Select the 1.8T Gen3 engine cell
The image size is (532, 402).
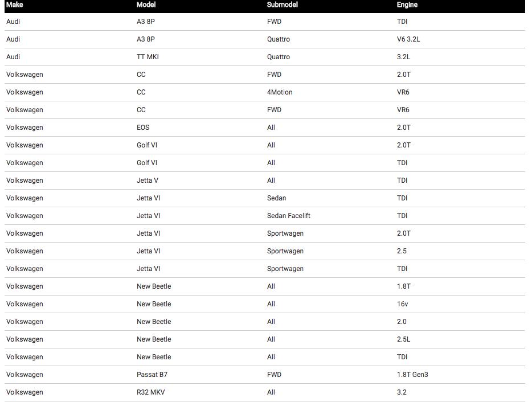coord(412,374)
